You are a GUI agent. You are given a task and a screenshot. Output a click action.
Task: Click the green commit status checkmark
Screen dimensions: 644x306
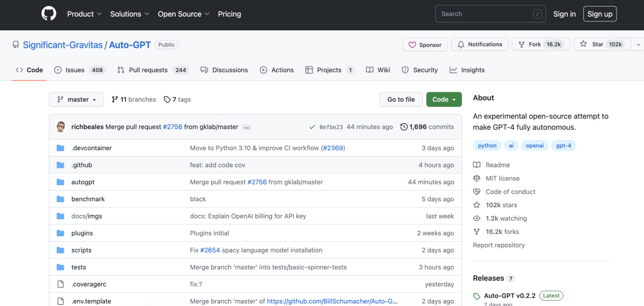coord(312,127)
